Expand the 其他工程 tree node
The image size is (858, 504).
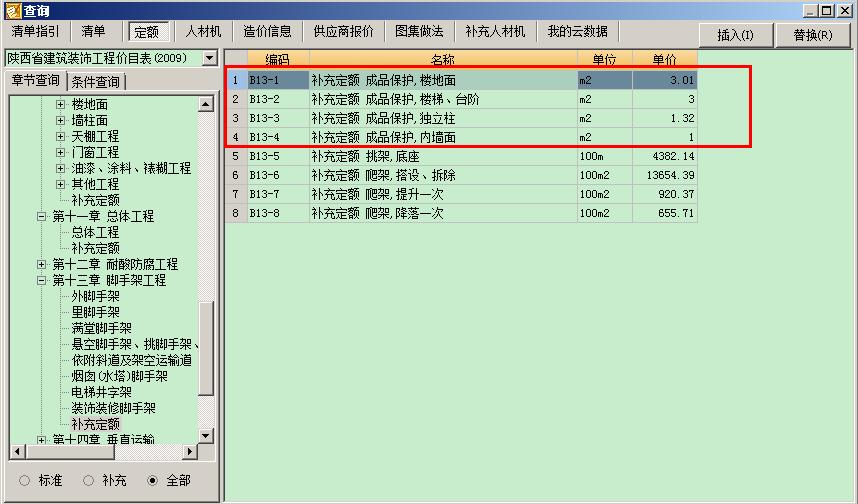tap(60, 184)
